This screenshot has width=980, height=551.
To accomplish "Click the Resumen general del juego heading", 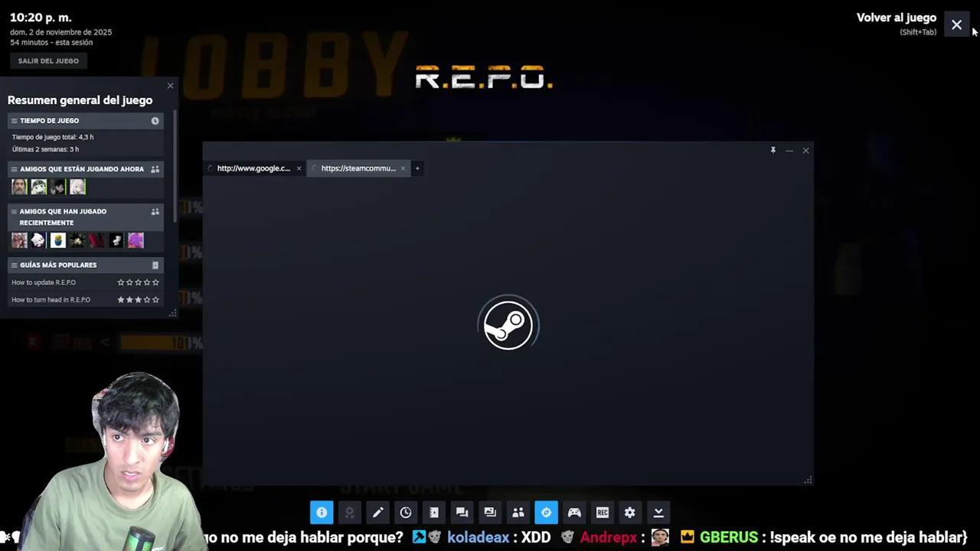I will (80, 100).
